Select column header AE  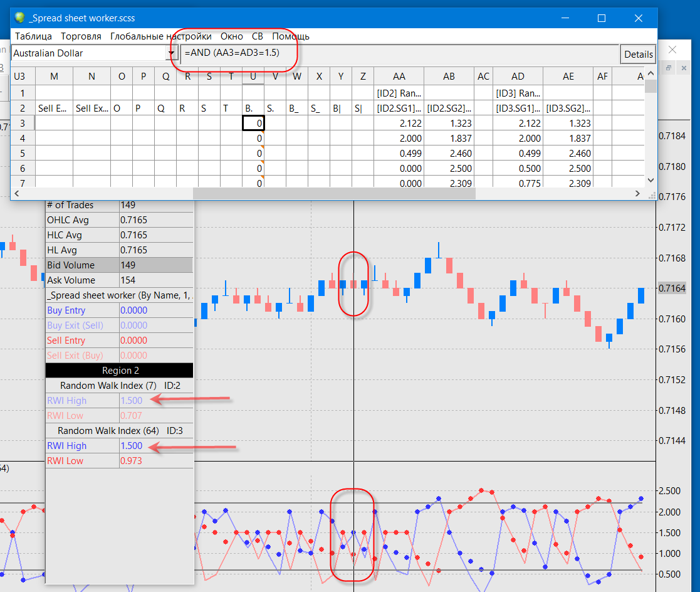[568, 77]
